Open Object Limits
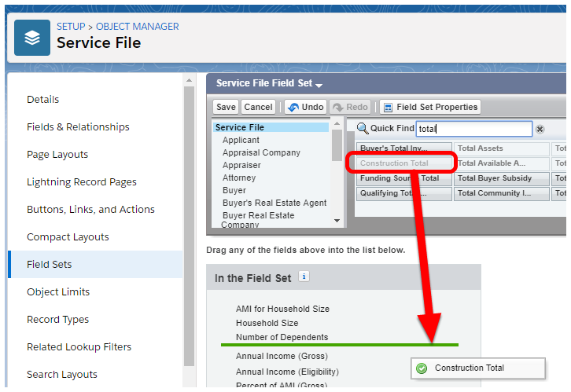Image resolution: width=571 pixels, height=392 pixels. pyautogui.click(x=58, y=291)
